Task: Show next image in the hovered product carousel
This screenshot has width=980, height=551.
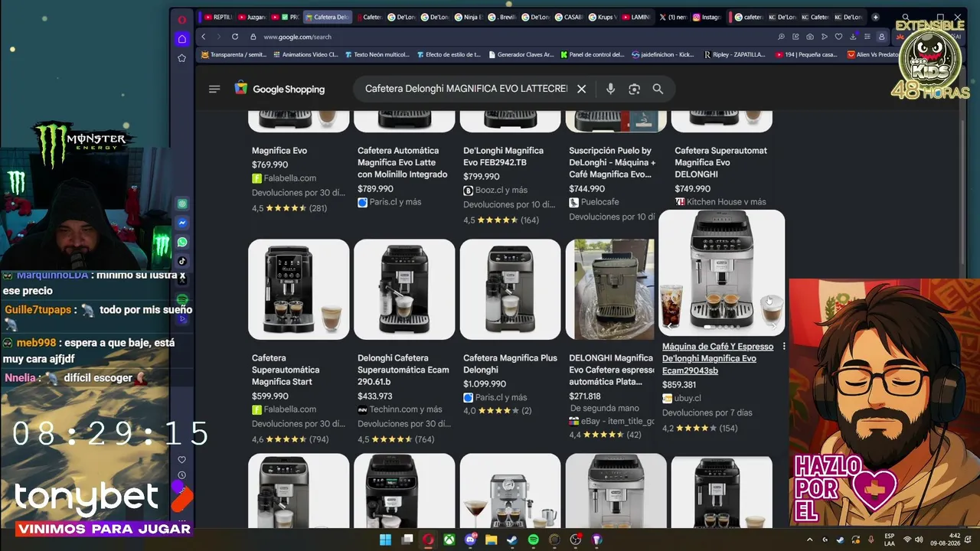Action: coord(773,326)
